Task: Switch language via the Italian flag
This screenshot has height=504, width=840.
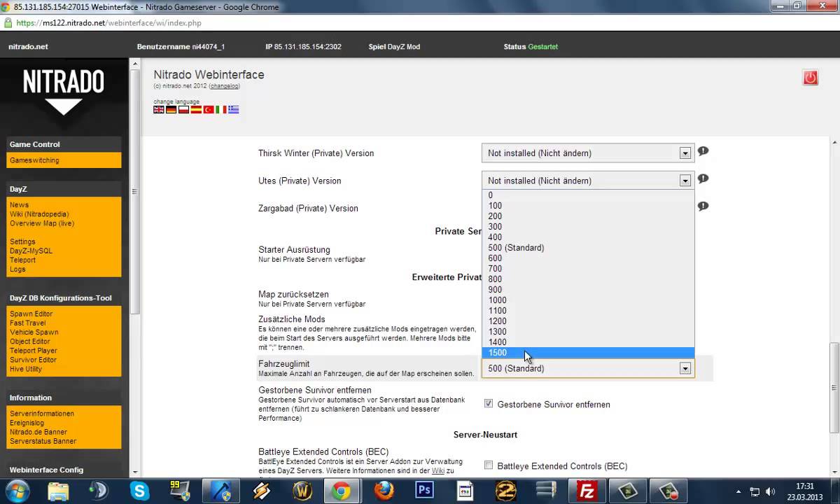Action: 221,110
